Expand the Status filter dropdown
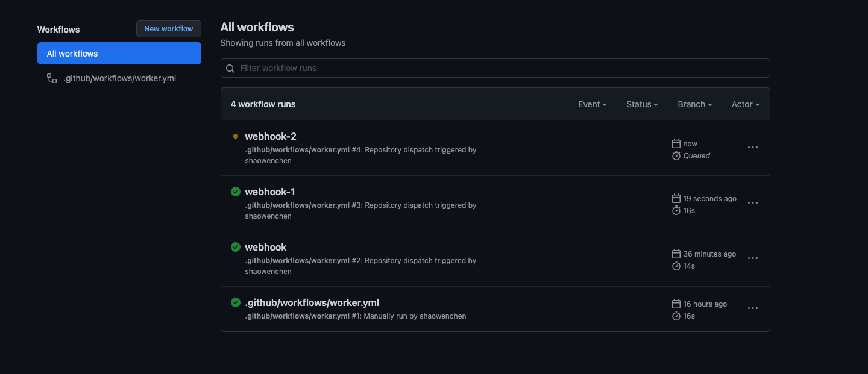Viewport: 868px width, 374px height. point(642,104)
